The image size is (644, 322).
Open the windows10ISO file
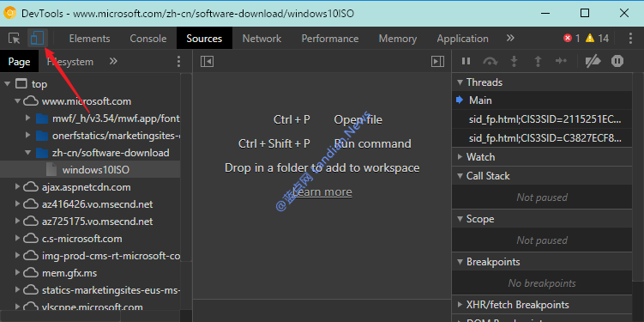[x=90, y=170]
